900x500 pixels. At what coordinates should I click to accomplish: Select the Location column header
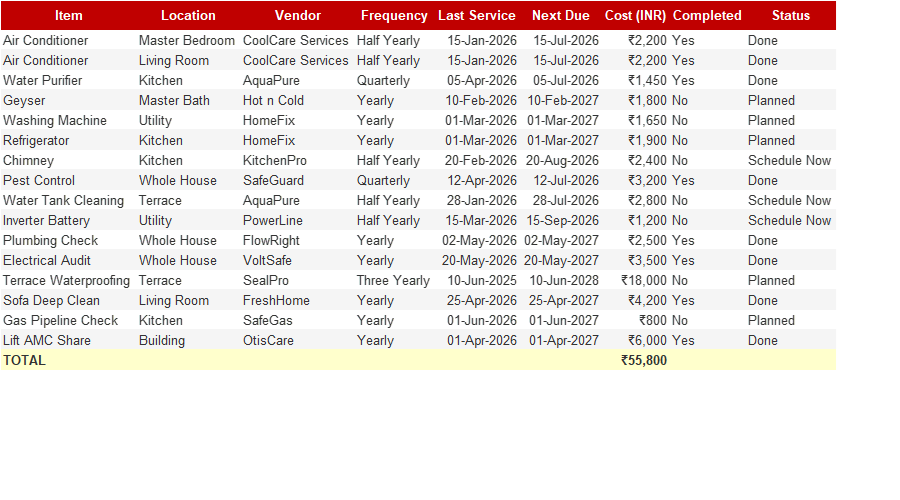coord(188,15)
